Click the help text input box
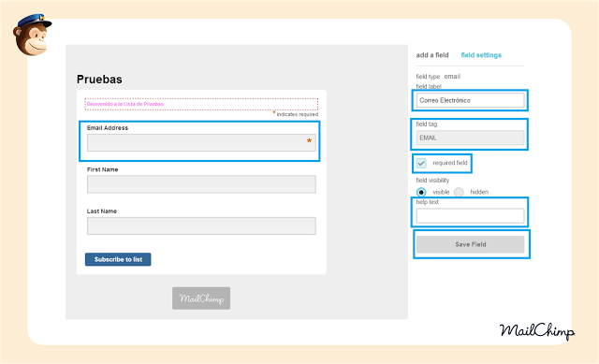Image resolution: width=599 pixels, height=364 pixels. [470, 216]
